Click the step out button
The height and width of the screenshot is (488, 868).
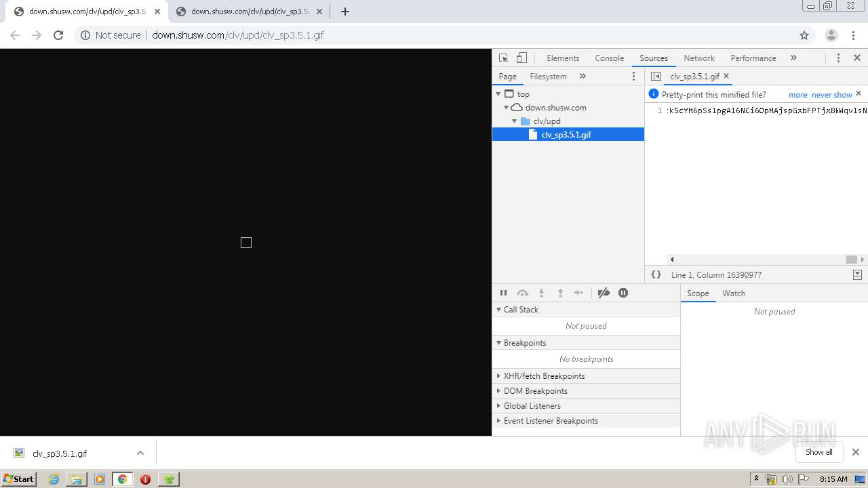(x=560, y=293)
